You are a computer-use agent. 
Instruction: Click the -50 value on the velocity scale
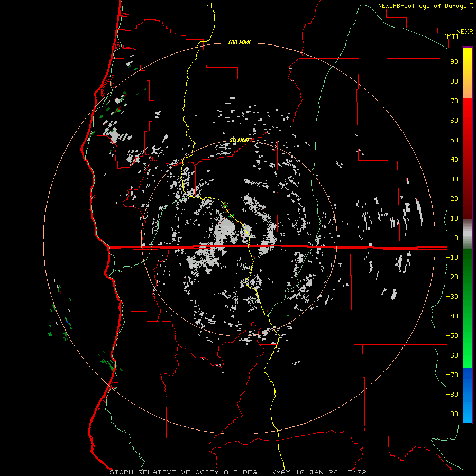(x=452, y=336)
